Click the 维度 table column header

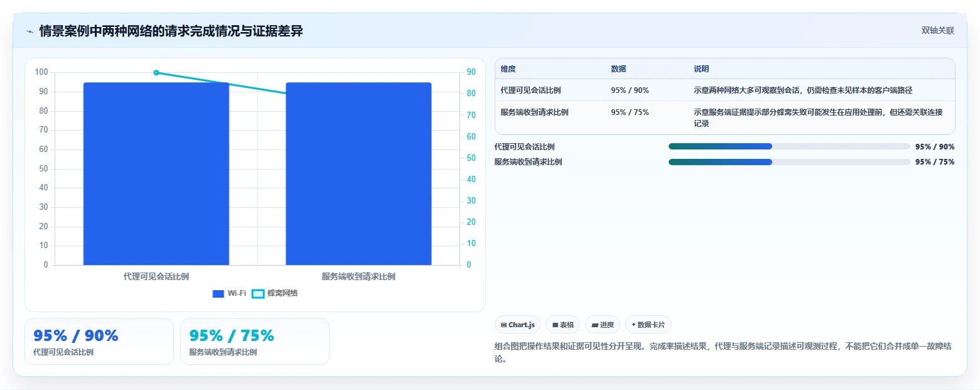[509, 69]
